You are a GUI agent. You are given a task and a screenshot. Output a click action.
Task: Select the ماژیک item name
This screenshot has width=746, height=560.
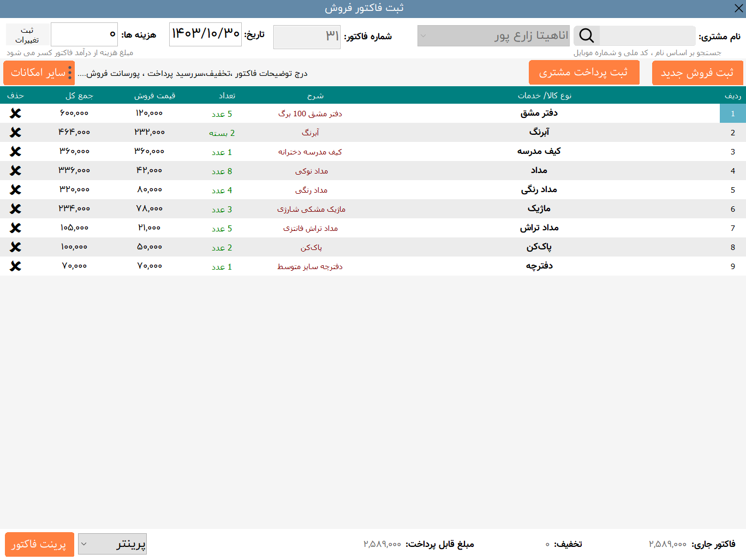(539, 208)
